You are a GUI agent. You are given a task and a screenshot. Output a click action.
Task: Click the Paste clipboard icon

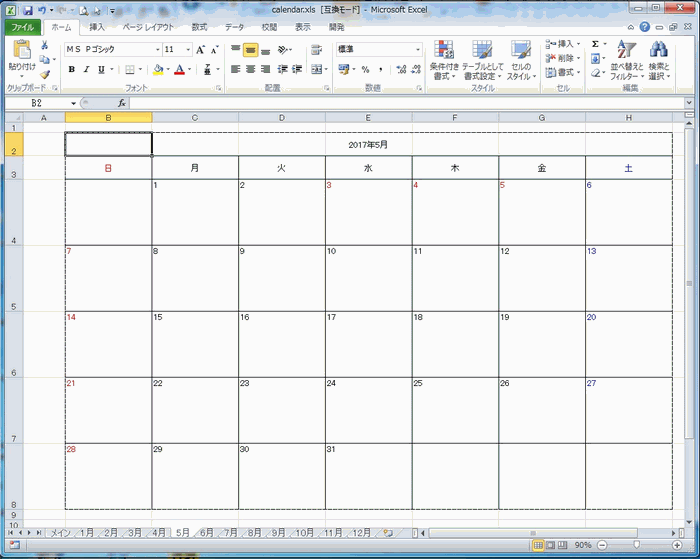(21, 50)
